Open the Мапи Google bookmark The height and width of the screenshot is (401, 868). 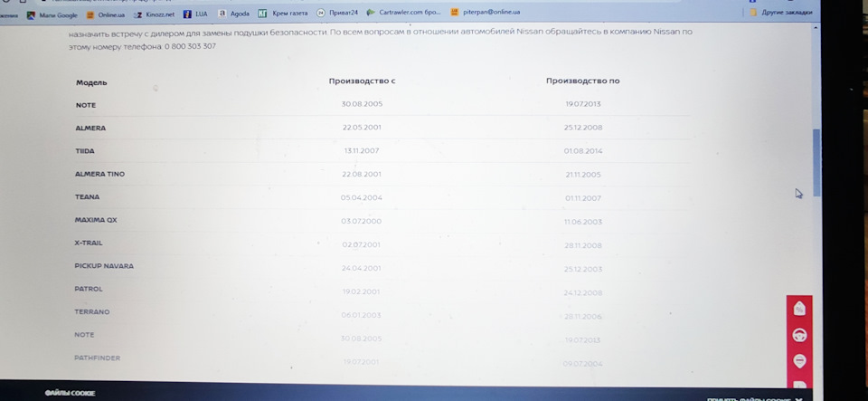click(52, 15)
